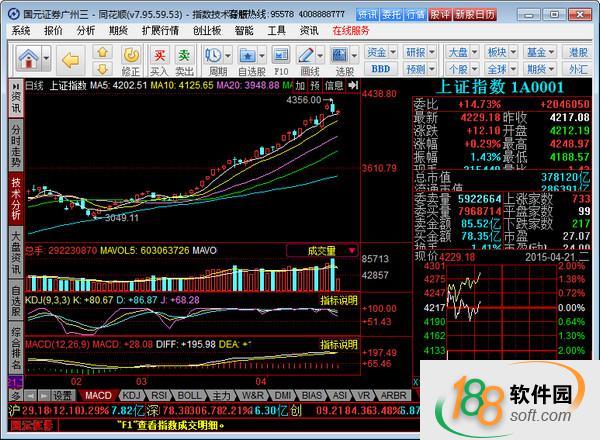Screen dimensions: 600x440
Task: Click the 行情 title bar button
Action: tap(415, 15)
